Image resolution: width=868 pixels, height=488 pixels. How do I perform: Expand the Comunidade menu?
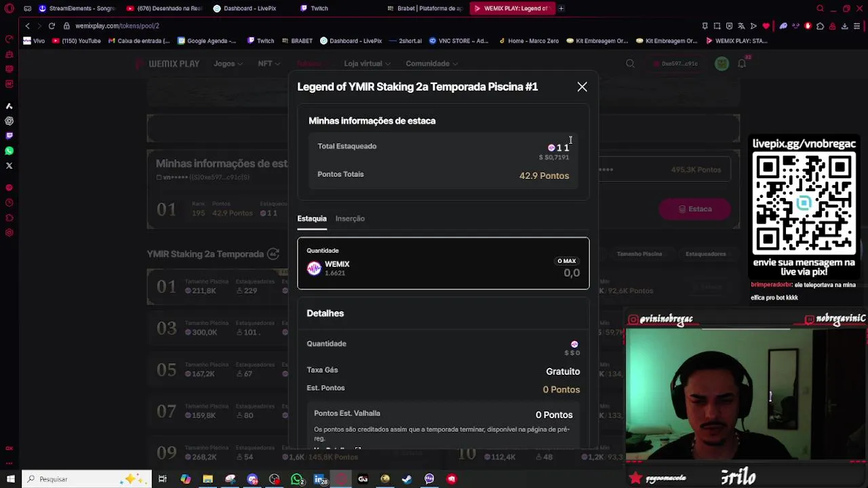click(431, 64)
